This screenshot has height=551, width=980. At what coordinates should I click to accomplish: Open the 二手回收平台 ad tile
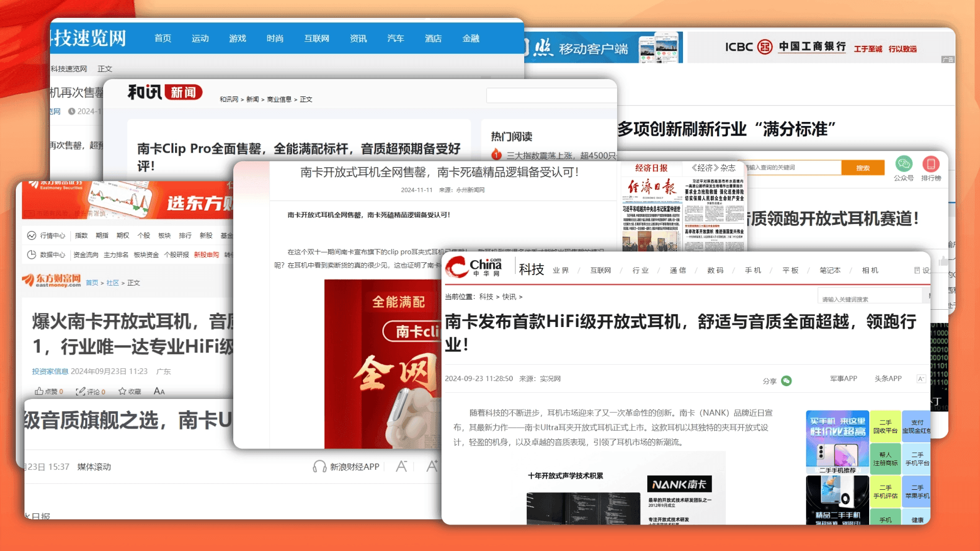pyautogui.click(x=885, y=427)
